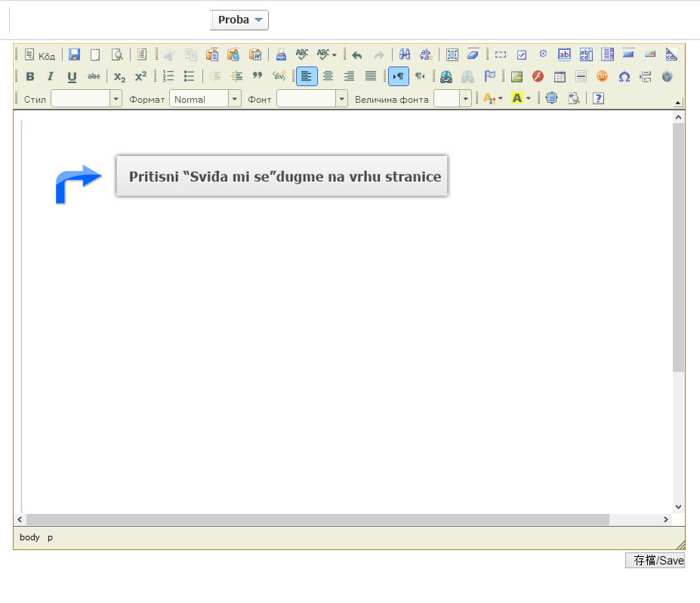The width and height of the screenshot is (700, 603).
Task: Insert a form button
Action: pos(628,55)
